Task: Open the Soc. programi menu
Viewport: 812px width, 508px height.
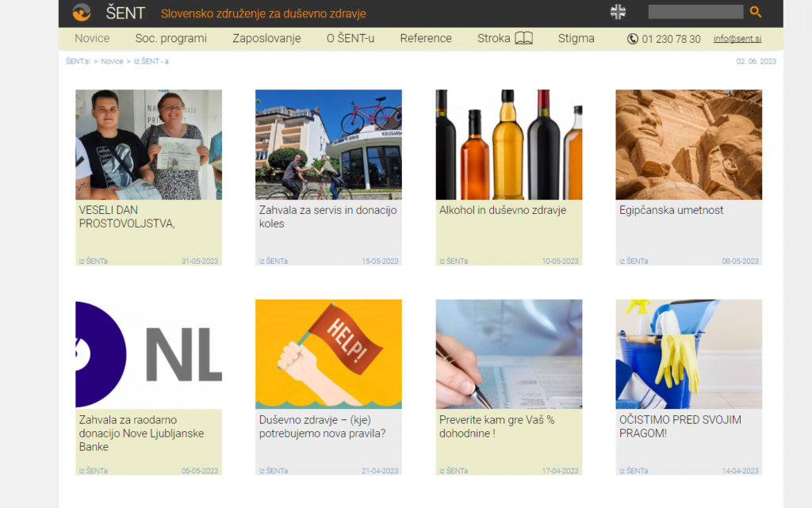Action: [170, 38]
